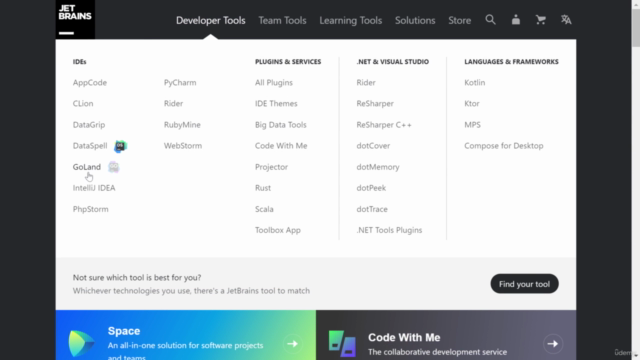Click the page vertical scrollbar thumb
The image size is (640, 360).
click(636, 27)
